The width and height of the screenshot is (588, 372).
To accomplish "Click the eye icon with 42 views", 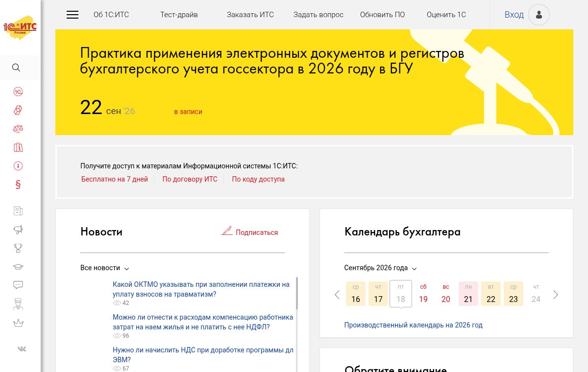I will (117, 303).
